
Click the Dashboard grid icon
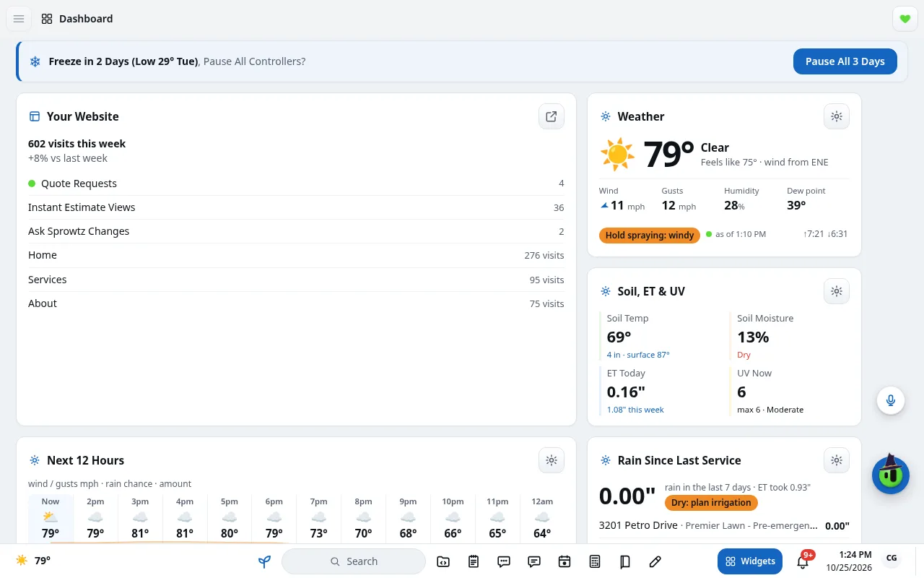pos(47,19)
